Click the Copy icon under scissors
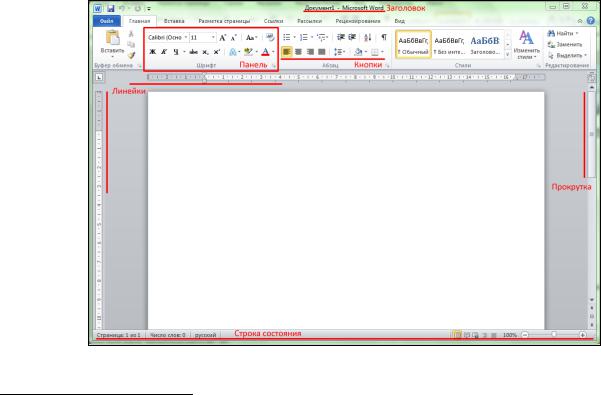The height and width of the screenshot is (395, 601). (131, 44)
